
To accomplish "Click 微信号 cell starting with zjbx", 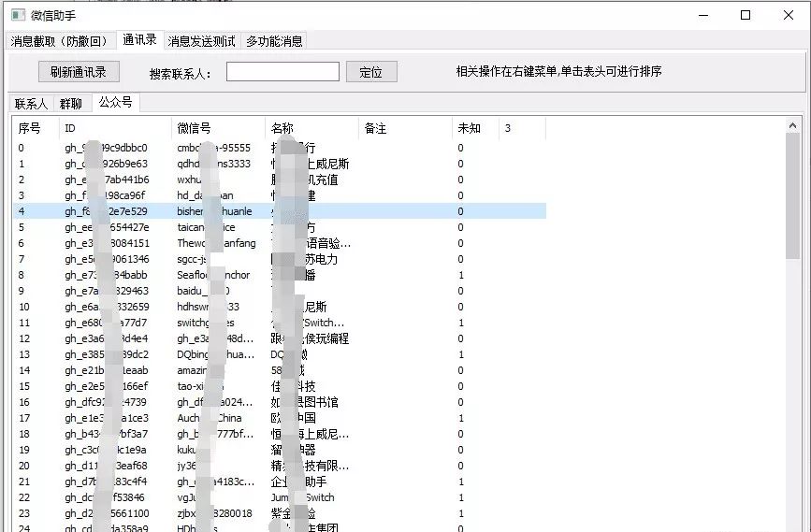I will 214,514.
